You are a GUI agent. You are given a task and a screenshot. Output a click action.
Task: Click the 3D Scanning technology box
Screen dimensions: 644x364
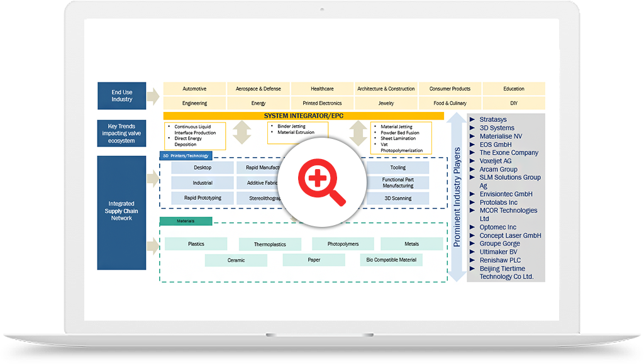(x=397, y=198)
